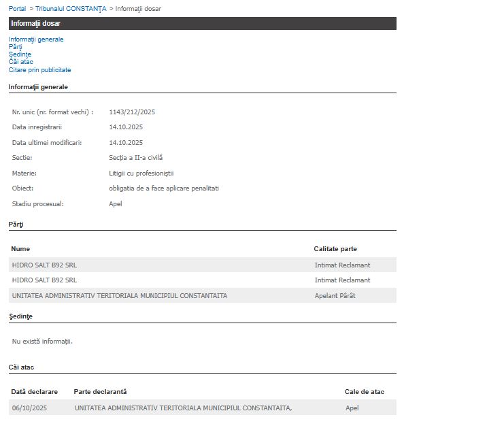Viewport: 504px width, 428px height.
Task: Click the Căi atac navigation link
Action: tap(20, 62)
